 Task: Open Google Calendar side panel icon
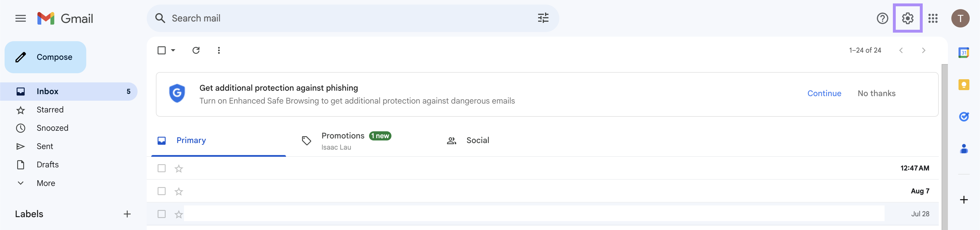click(x=964, y=53)
